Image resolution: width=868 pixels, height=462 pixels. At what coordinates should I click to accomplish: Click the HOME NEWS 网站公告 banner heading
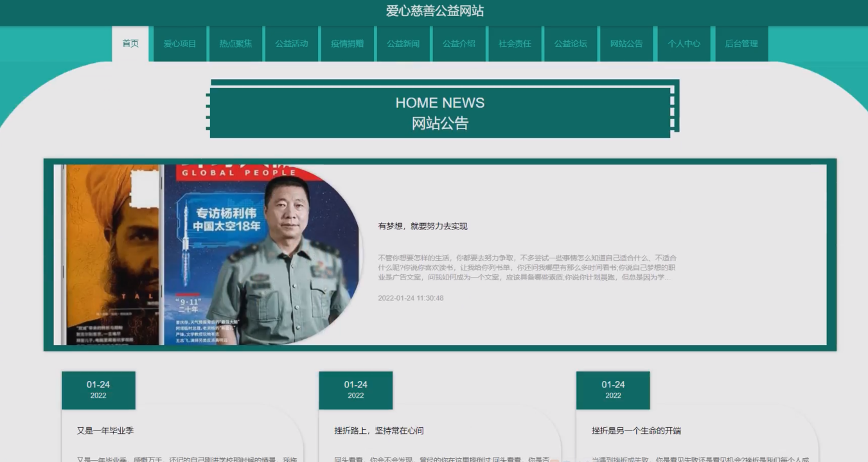[440, 113]
